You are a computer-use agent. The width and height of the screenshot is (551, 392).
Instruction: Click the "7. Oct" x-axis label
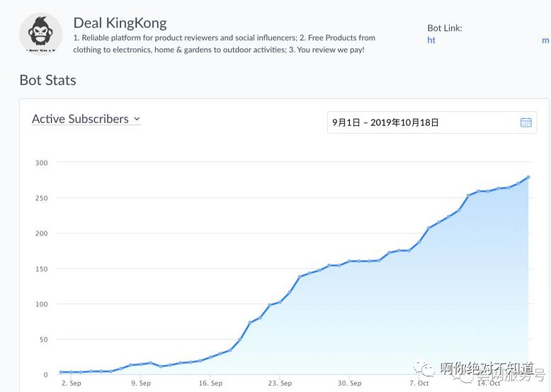pyautogui.click(x=419, y=384)
